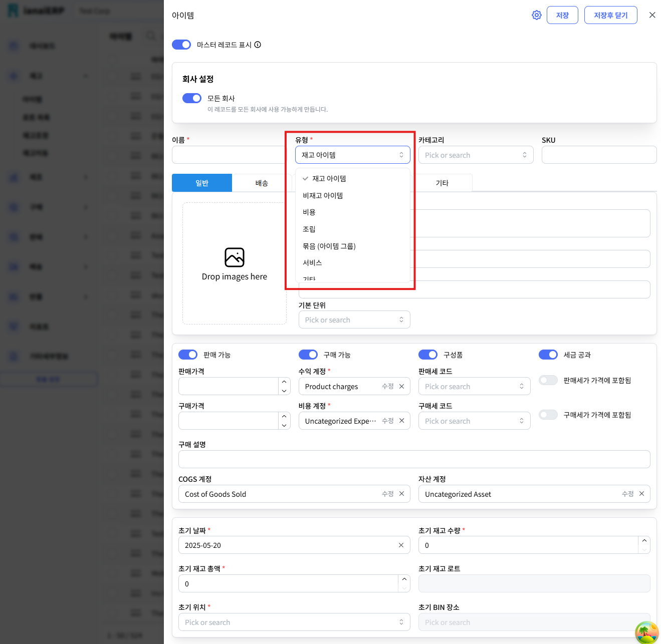Click 수정 for Cost of Goods Sold
This screenshot has height=644, width=661.
point(388,494)
